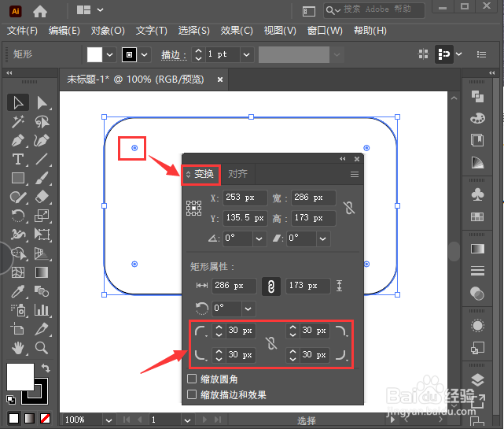504x429 pixels.
Task: Select the Gradient tool
Action: pyautogui.click(x=42, y=272)
